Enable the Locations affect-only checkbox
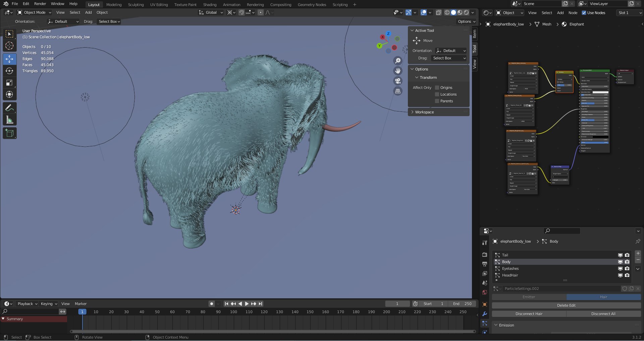The height and width of the screenshot is (341, 644). 437,94
